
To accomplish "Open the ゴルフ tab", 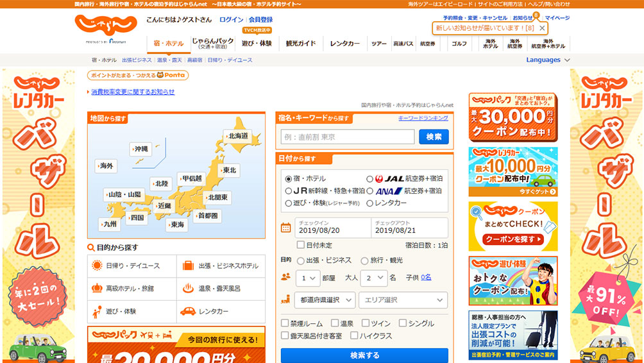I will (x=459, y=44).
